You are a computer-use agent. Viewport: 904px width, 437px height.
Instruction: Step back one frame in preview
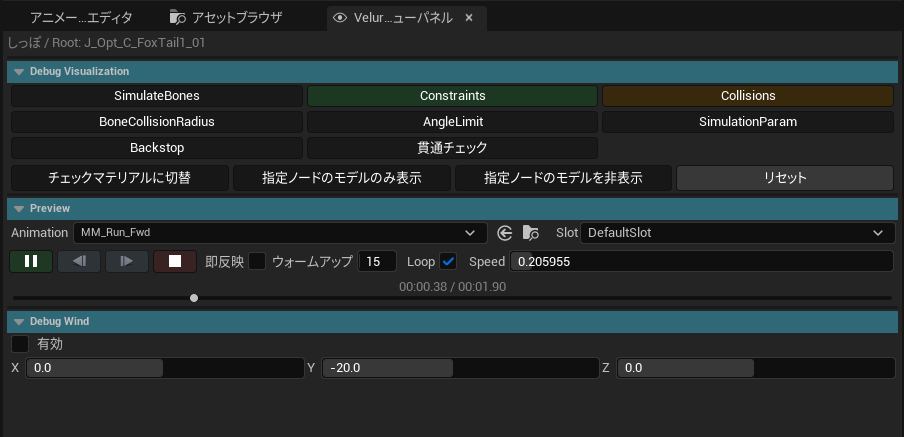[x=79, y=261]
